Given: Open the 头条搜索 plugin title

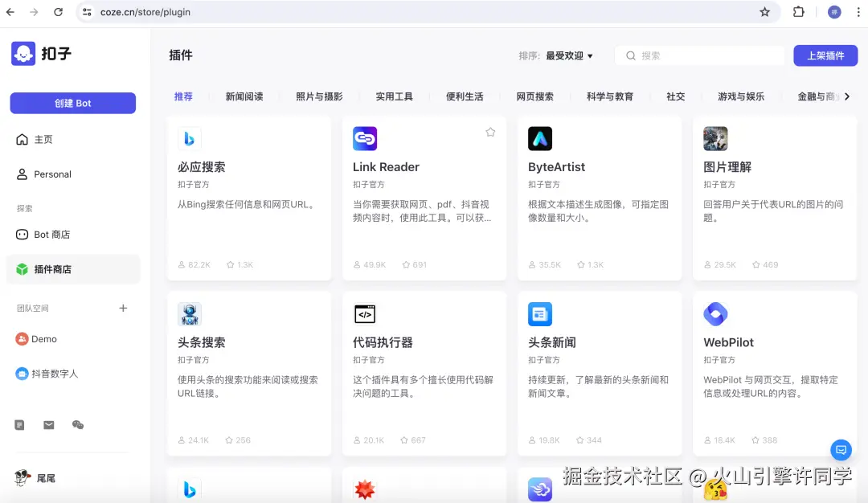Looking at the screenshot, I should click(x=202, y=342).
